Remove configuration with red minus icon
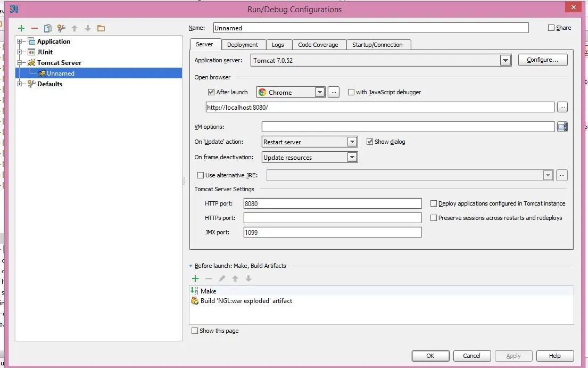The height and width of the screenshot is (368, 588). pos(35,28)
